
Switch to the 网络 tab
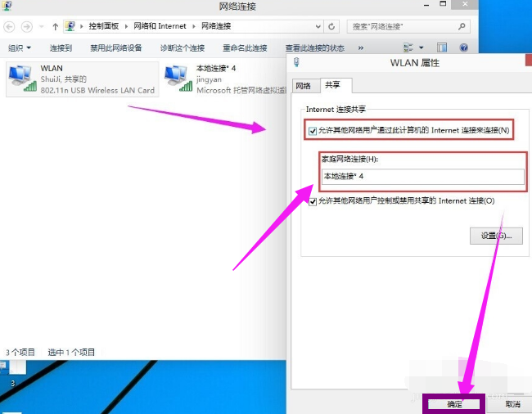[x=303, y=85]
